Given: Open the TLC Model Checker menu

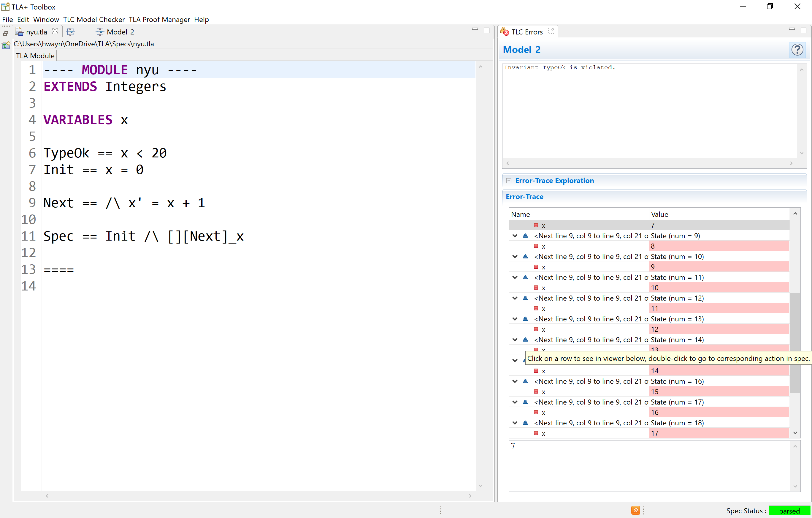Looking at the screenshot, I should [94, 20].
